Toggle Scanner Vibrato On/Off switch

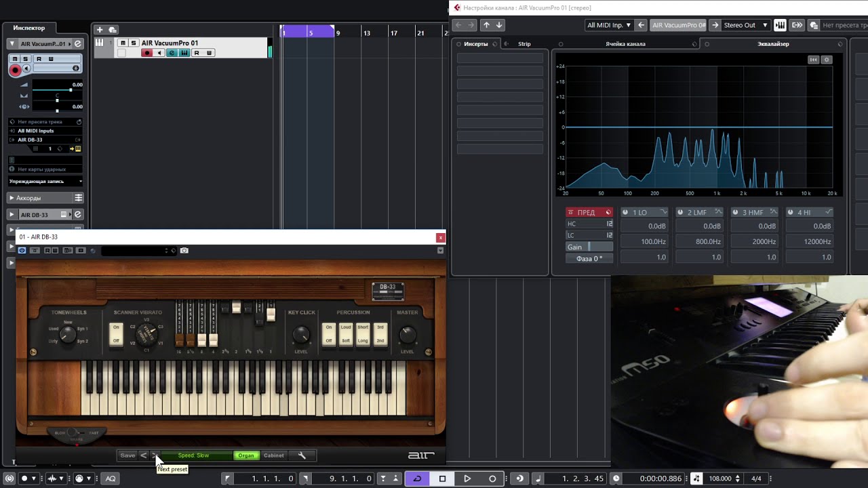(116, 334)
